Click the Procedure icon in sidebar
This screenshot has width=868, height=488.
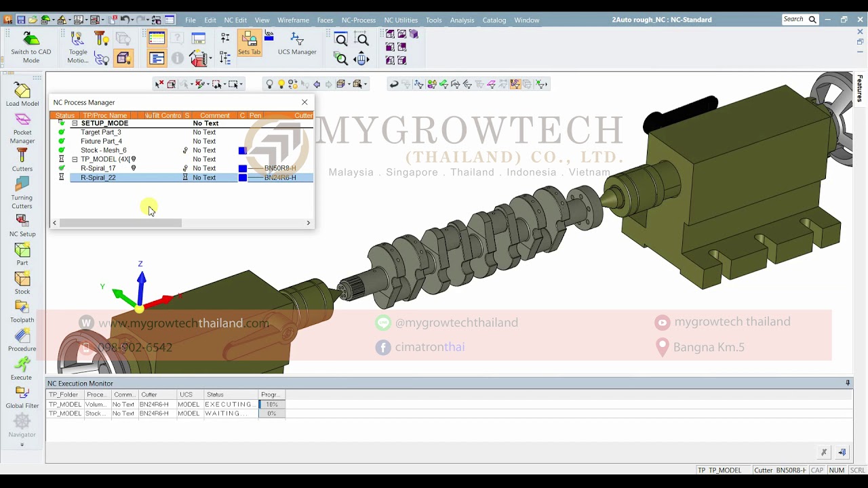pyautogui.click(x=22, y=340)
